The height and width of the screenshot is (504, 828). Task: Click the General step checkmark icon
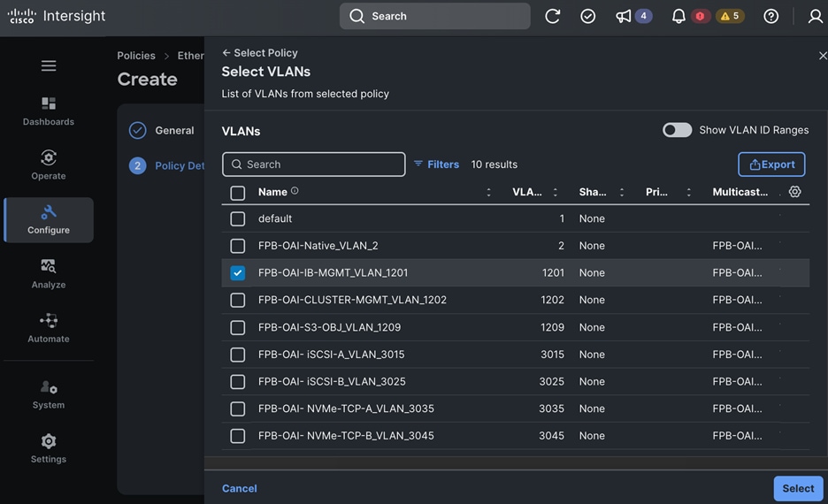[x=137, y=130]
